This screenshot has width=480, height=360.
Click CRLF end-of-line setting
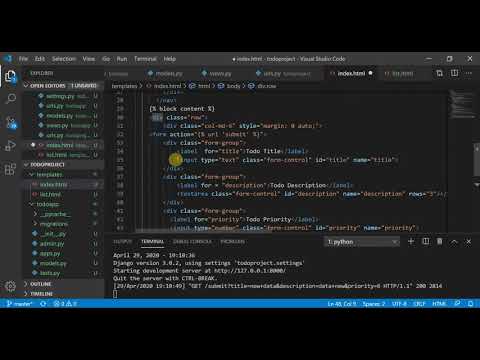click(419, 304)
